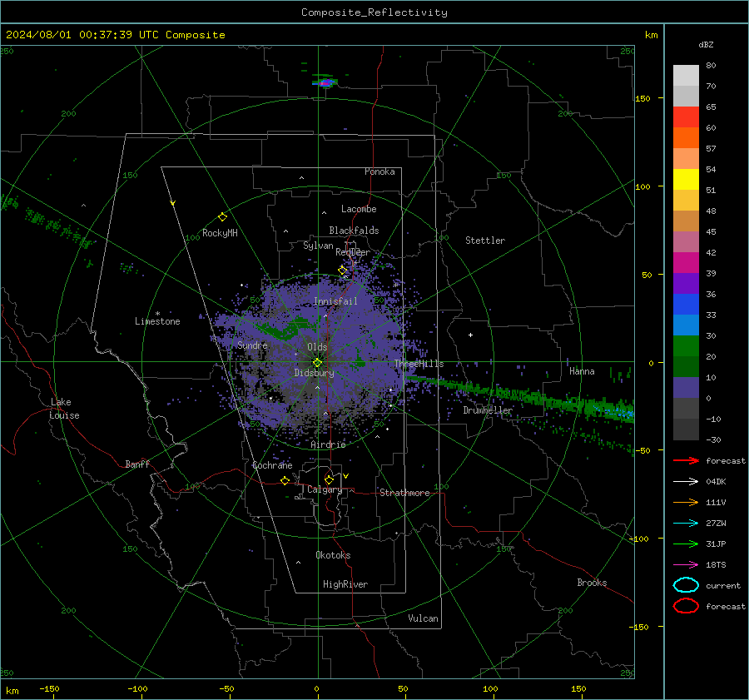Image resolution: width=749 pixels, height=700 pixels.
Task: Click the Composite_Reflectivity title text
Action: 374,12
